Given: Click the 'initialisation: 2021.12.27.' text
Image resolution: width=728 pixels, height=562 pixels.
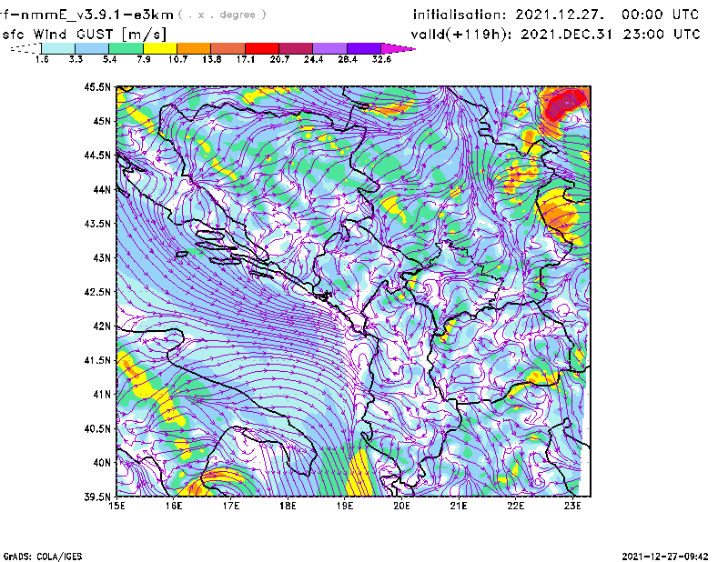Looking at the screenshot, I should (509, 15).
